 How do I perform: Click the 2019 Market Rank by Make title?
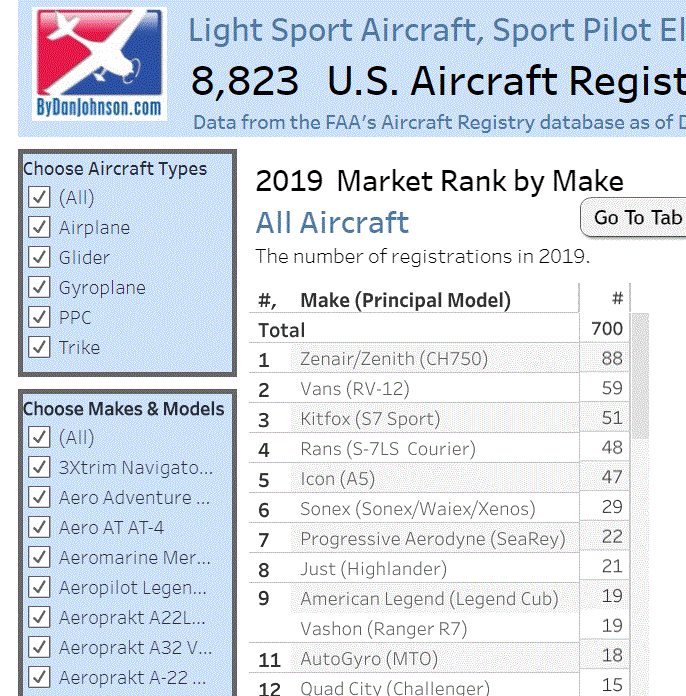pyautogui.click(x=440, y=181)
